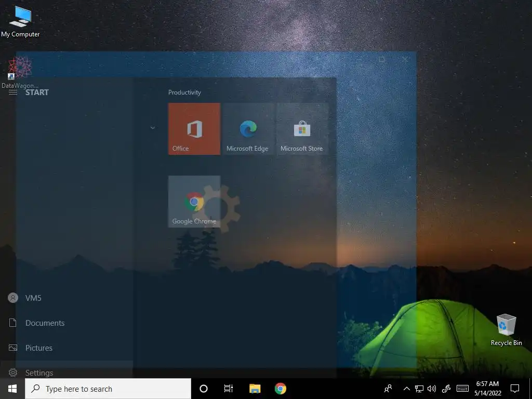Maximize the faded background window
Image resolution: width=532 pixels, height=399 pixels.
pos(382,59)
